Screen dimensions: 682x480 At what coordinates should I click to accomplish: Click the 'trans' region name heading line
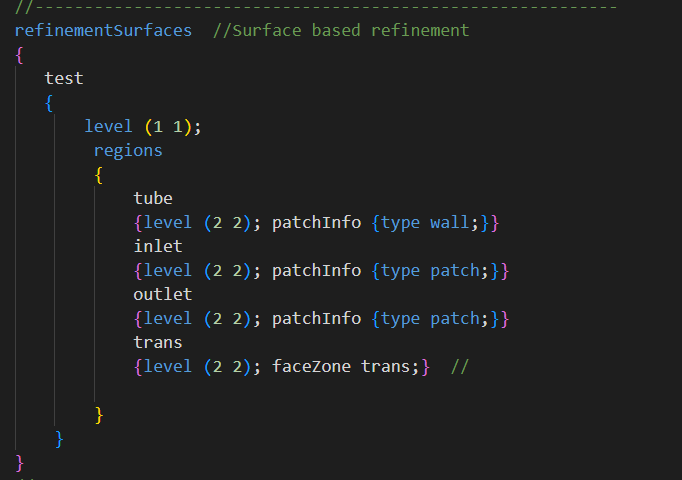point(158,342)
